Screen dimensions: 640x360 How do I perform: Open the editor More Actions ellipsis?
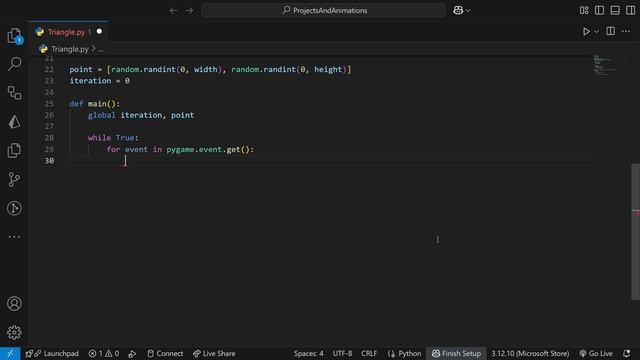click(x=626, y=31)
